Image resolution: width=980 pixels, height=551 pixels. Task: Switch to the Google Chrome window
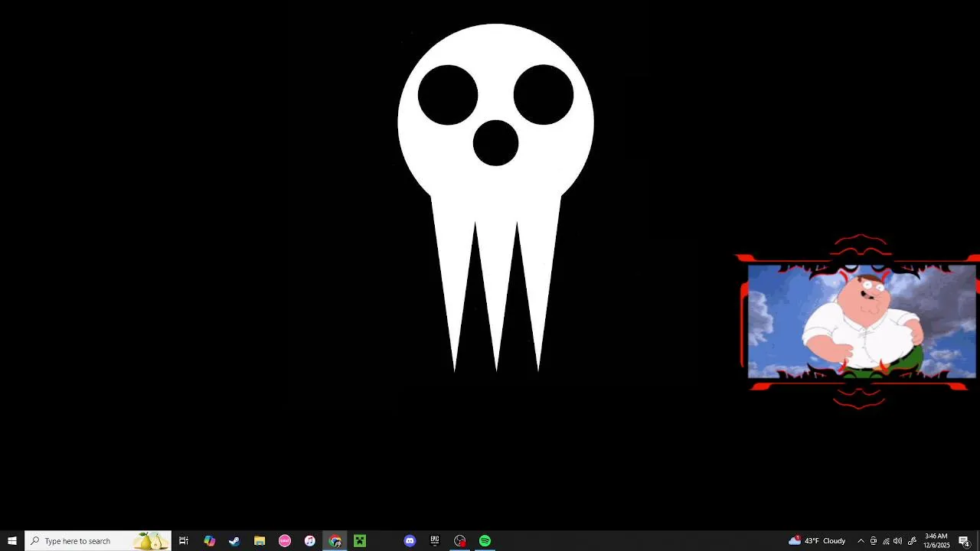335,541
